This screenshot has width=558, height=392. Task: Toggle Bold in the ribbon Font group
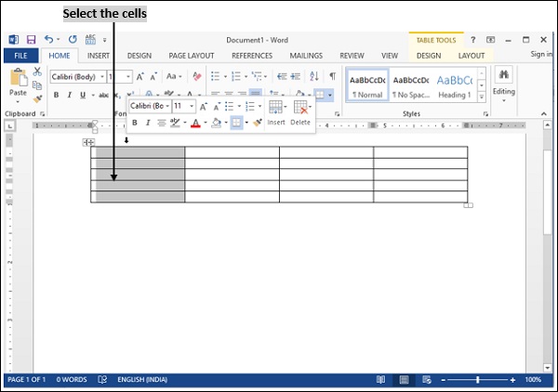click(57, 95)
